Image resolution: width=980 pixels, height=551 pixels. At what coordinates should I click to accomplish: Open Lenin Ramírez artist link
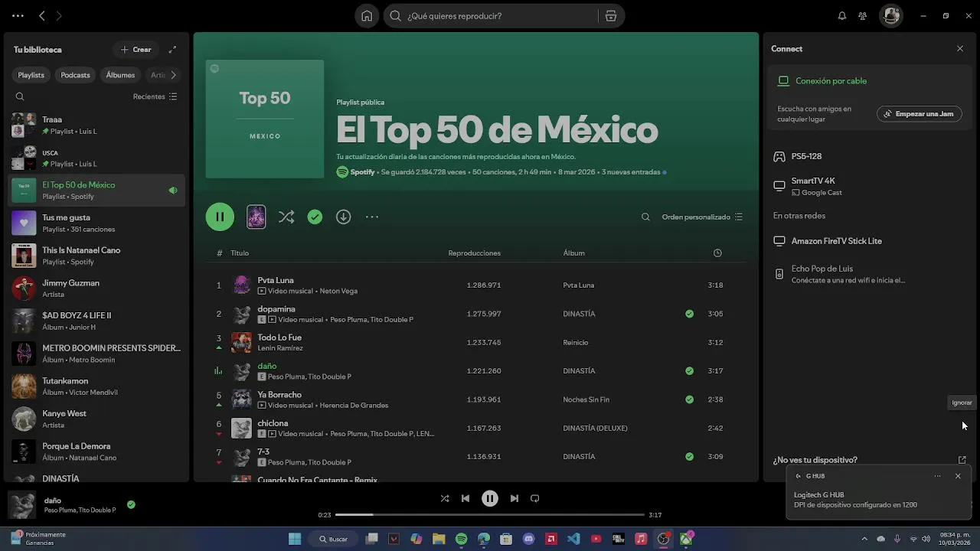[280, 348]
